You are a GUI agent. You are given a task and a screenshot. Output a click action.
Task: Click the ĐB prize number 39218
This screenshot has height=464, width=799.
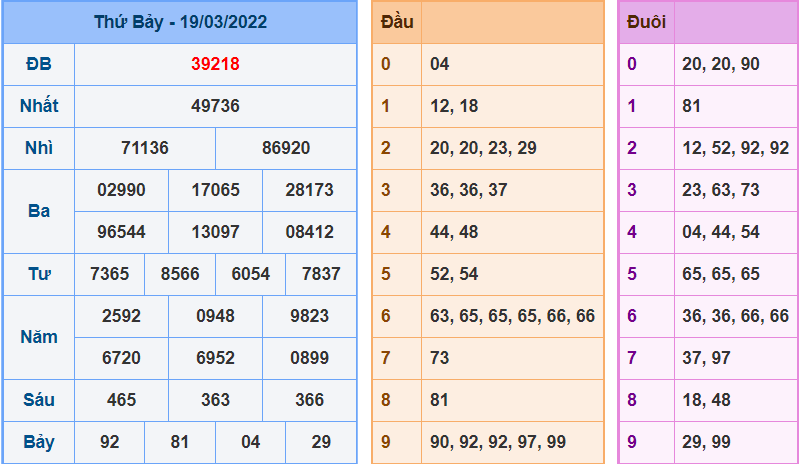pyautogui.click(x=215, y=64)
